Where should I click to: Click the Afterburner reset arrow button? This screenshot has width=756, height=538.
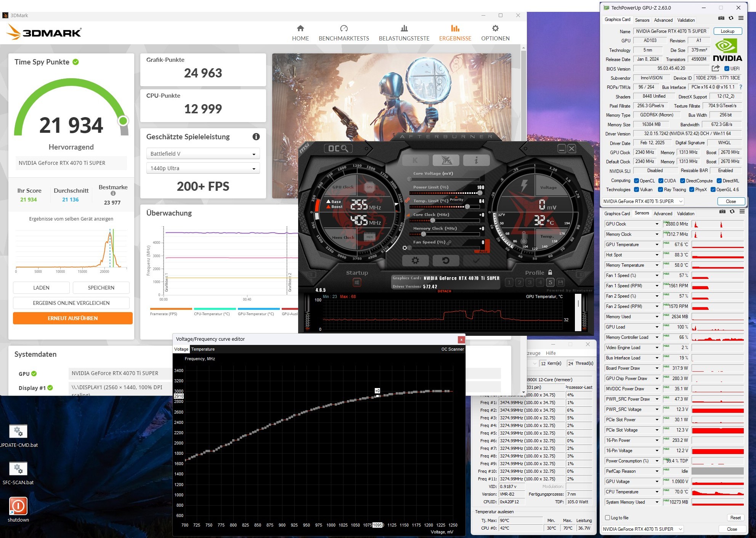click(x=445, y=261)
